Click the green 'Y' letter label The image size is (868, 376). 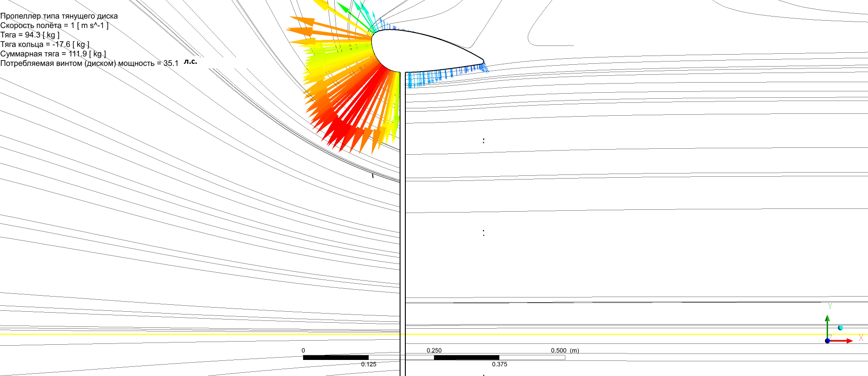tap(830, 306)
